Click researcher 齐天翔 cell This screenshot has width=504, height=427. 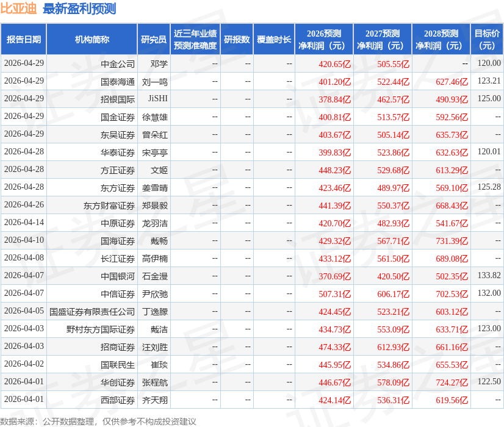154,400
